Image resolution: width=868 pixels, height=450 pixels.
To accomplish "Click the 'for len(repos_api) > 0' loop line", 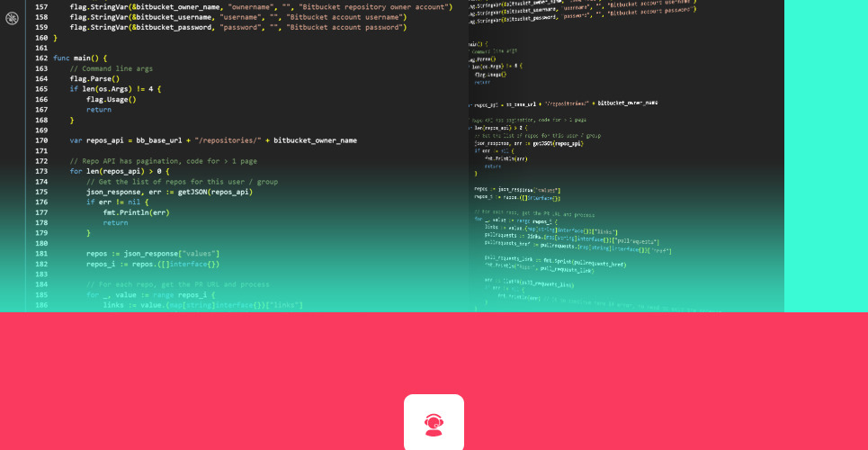I will coord(119,170).
